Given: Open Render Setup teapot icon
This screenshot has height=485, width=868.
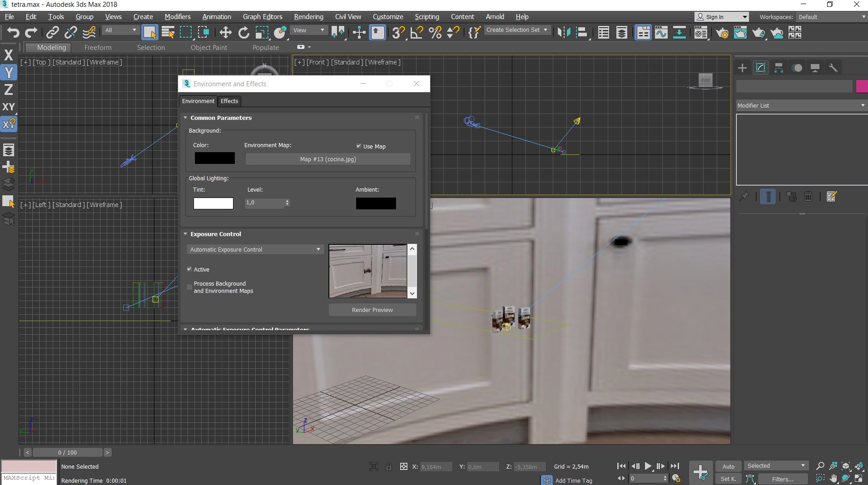Looking at the screenshot, I should tap(722, 32).
